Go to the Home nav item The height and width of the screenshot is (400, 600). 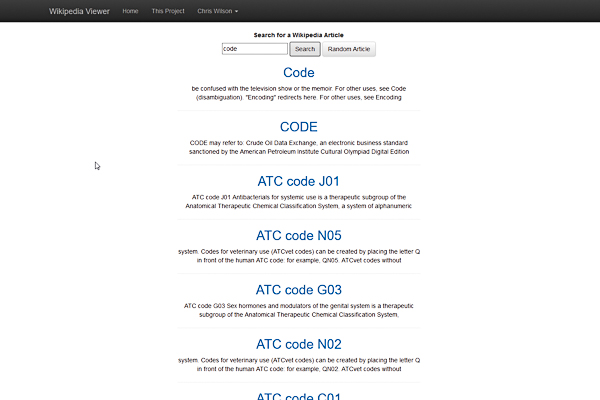[x=130, y=11]
